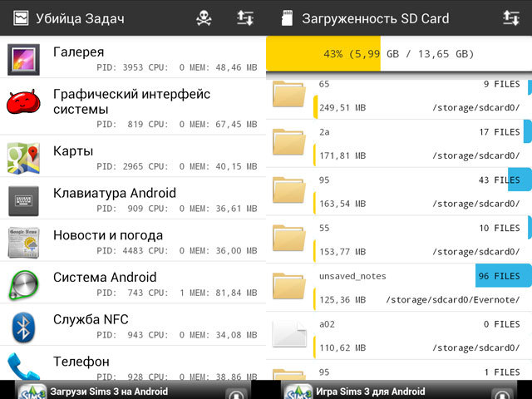Select the Клавиатура Android process name
532x399 pixels.
(x=115, y=193)
